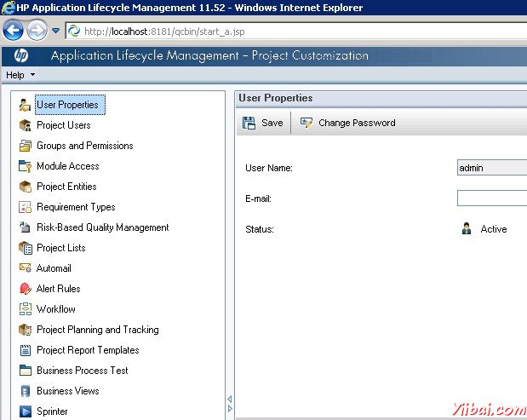Screen dimensions: 527x420
Task: Open browser recent pages dropdown arrow
Action: [x=56, y=32]
